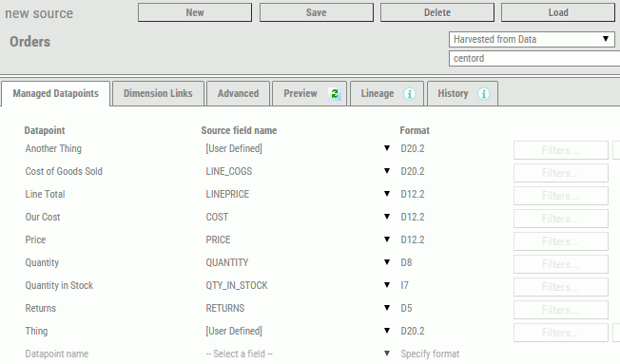The width and height of the screenshot is (620, 364).
Task: Expand the QUANTITY source field dropdown arrow
Action: pyautogui.click(x=387, y=262)
